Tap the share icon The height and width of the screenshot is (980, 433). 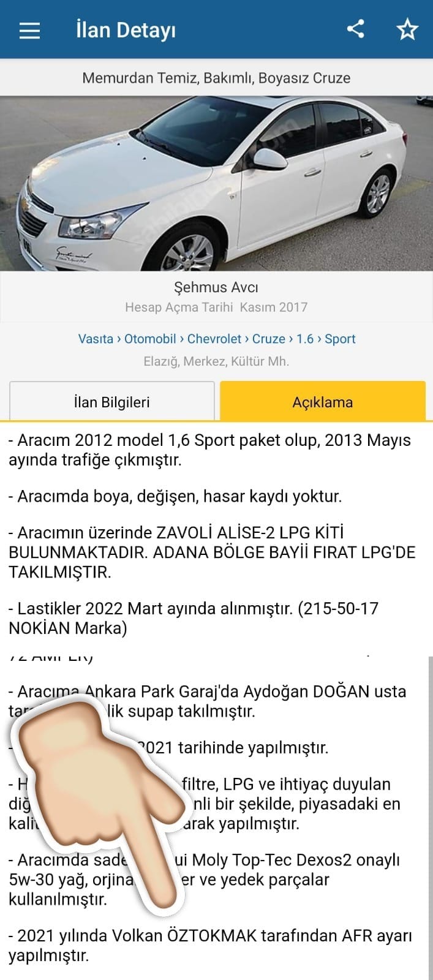[x=356, y=29]
